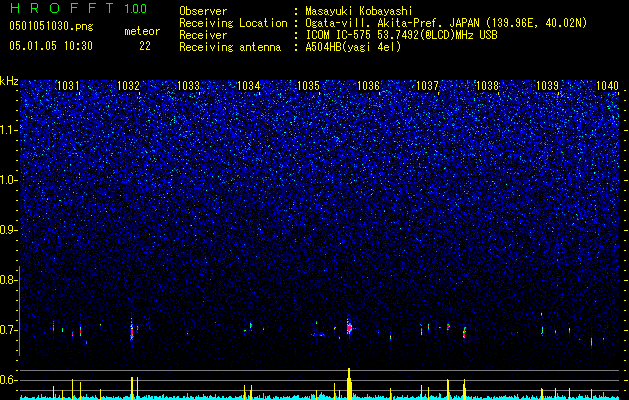Screen dimensions: 629x400
Task: Click the 0.7 frequency axis label
Action: click(8, 330)
